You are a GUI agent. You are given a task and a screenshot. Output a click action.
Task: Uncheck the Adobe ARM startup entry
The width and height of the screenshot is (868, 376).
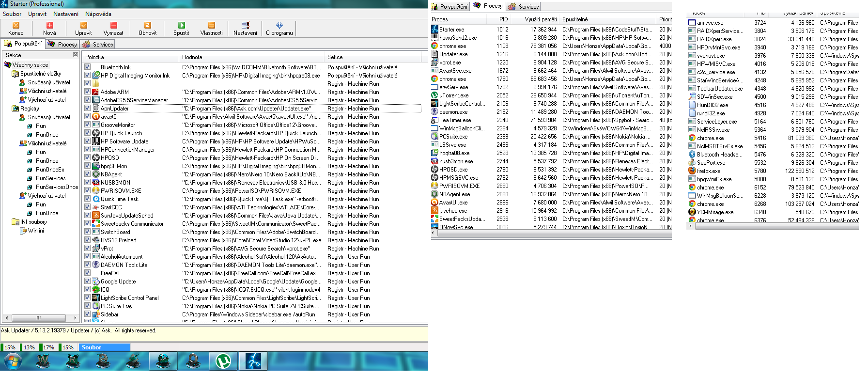pyautogui.click(x=88, y=92)
